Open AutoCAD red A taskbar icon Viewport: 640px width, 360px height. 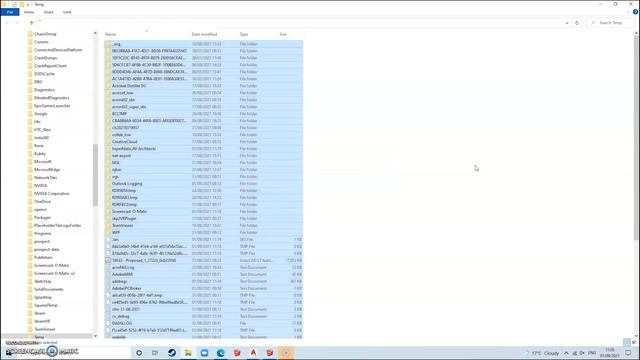click(x=253, y=353)
